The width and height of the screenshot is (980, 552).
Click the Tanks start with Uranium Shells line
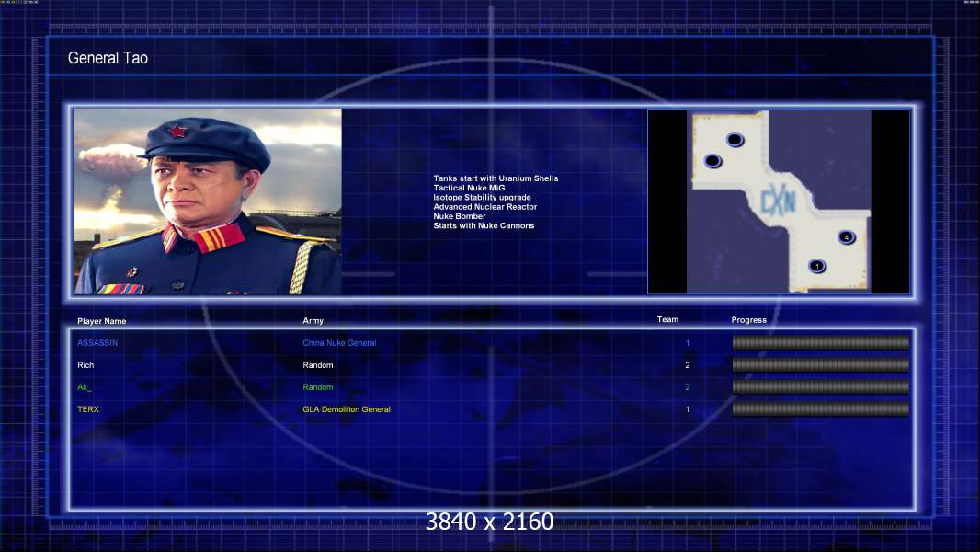pos(496,178)
